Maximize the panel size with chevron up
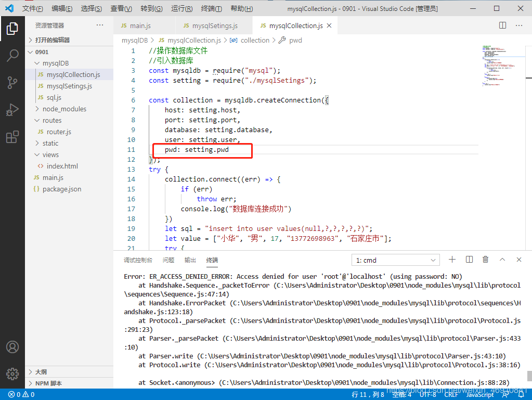The width and height of the screenshot is (532, 400). 502,260
